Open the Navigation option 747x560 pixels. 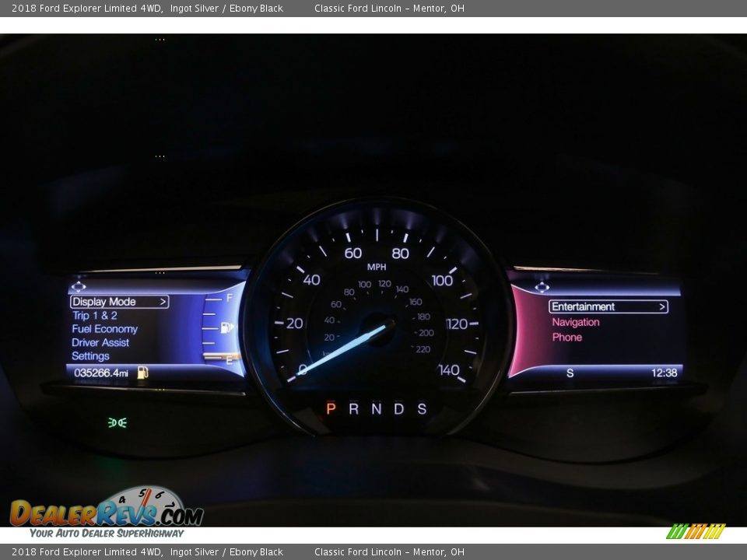(x=576, y=322)
